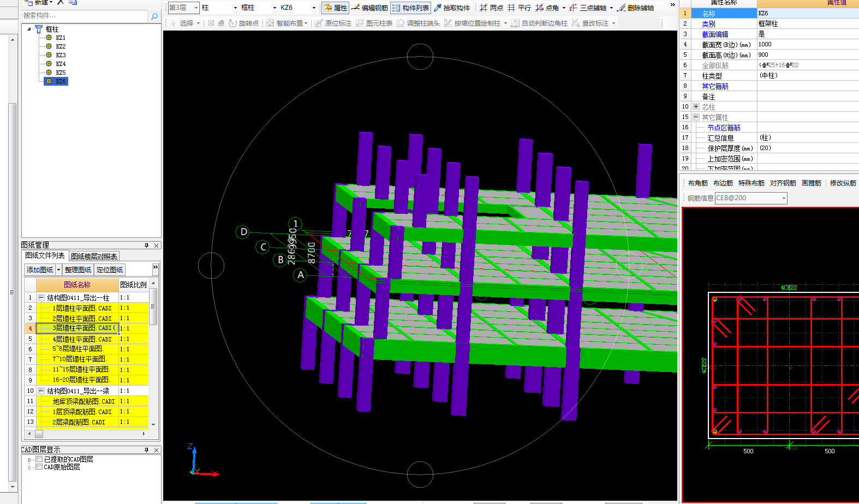Switch to the 图纸楼层对照表 tab

click(94, 256)
